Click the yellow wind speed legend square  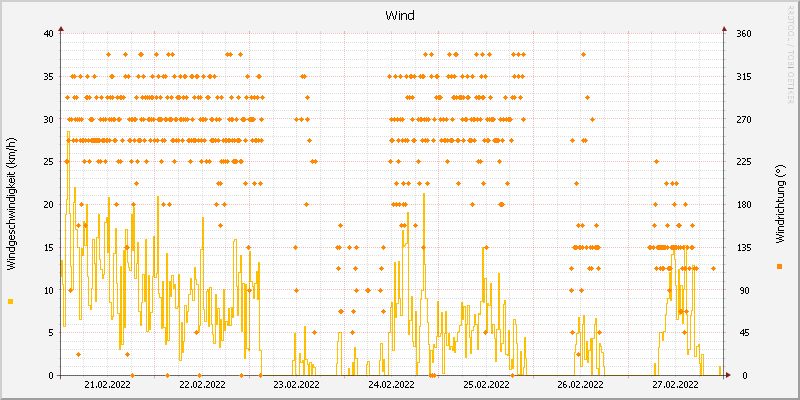click(x=11, y=302)
